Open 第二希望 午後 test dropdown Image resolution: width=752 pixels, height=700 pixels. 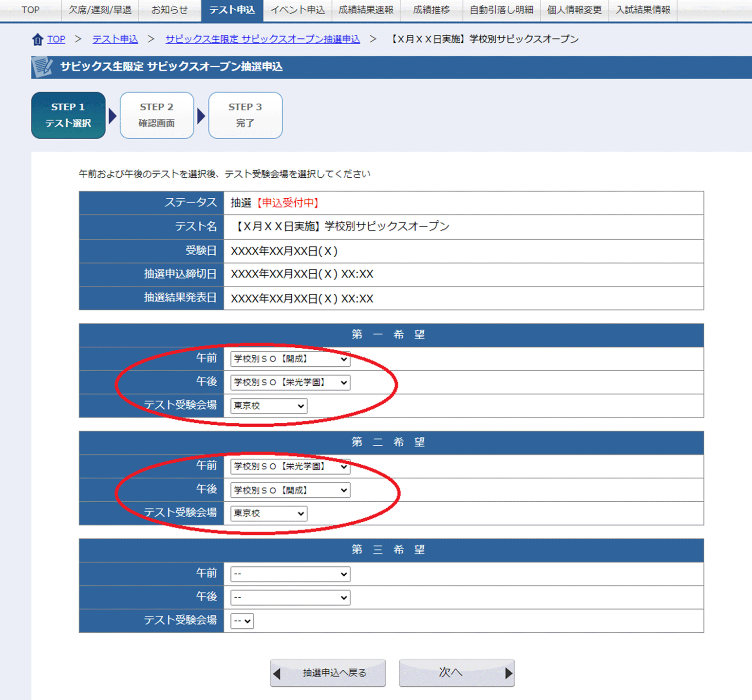pos(290,490)
